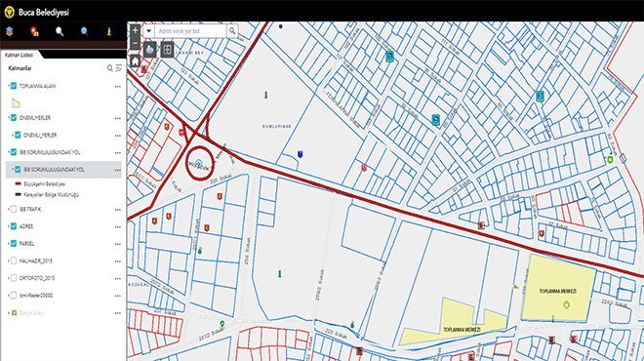Open options menu for Dünya Uydu layer
Screen dimensions: 644x361
tap(118, 313)
